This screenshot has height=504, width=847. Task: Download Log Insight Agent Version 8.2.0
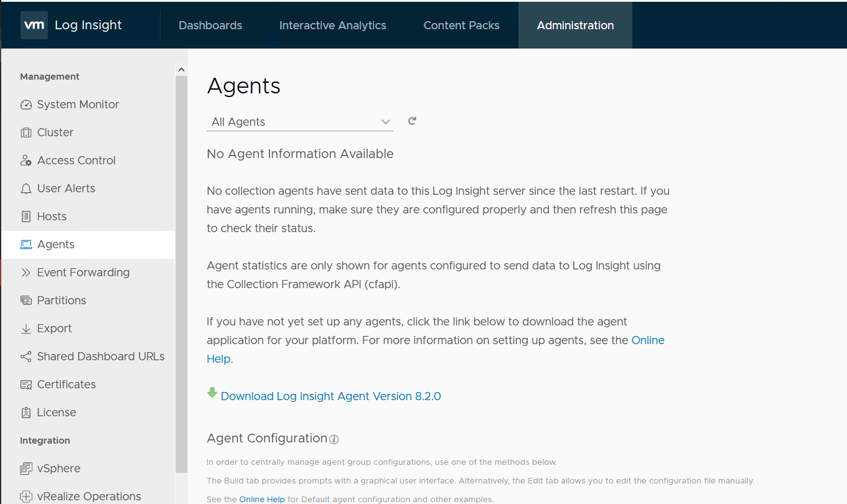[x=330, y=396]
